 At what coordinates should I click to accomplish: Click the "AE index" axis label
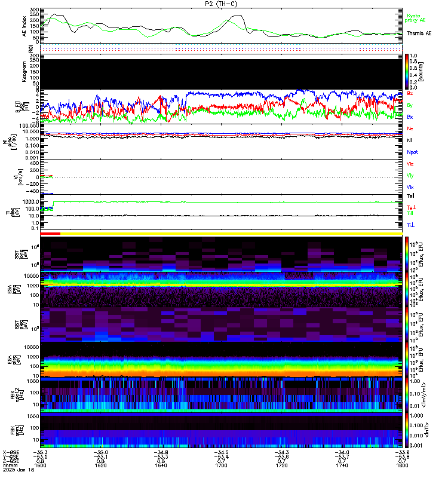tap(24, 26)
